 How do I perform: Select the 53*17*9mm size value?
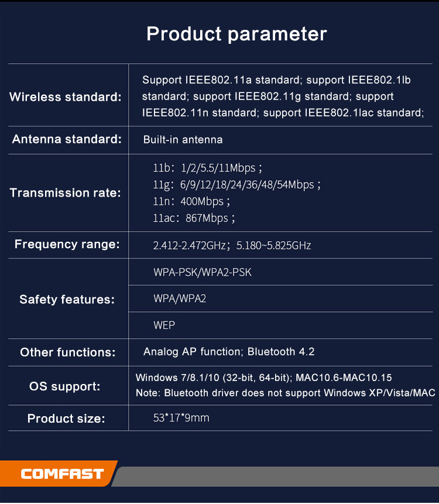point(181,418)
